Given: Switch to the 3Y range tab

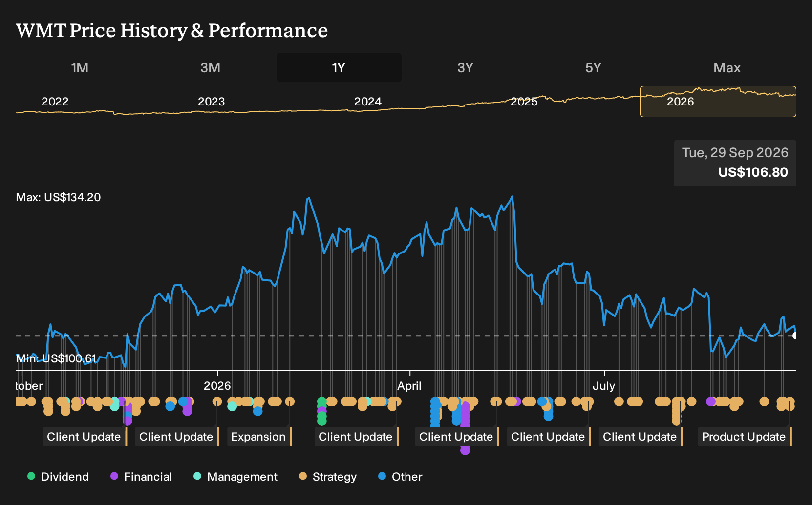Looking at the screenshot, I should [x=465, y=67].
